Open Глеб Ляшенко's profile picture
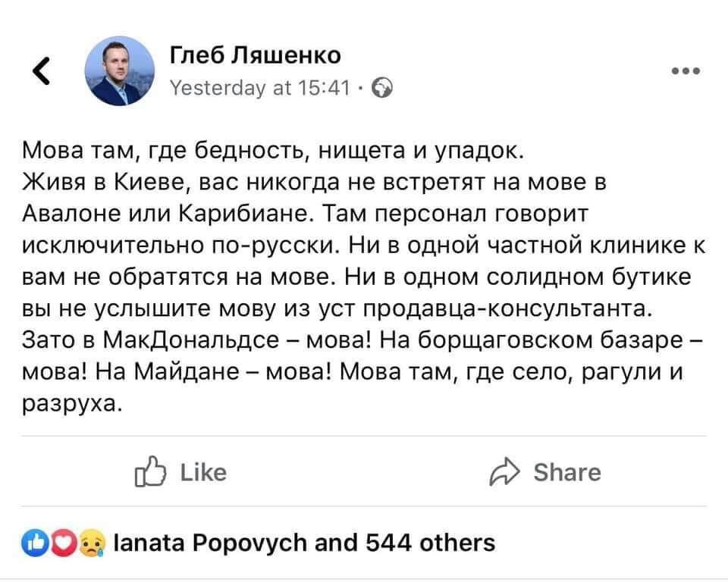This screenshot has height=582, width=728. (x=123, y=71)
